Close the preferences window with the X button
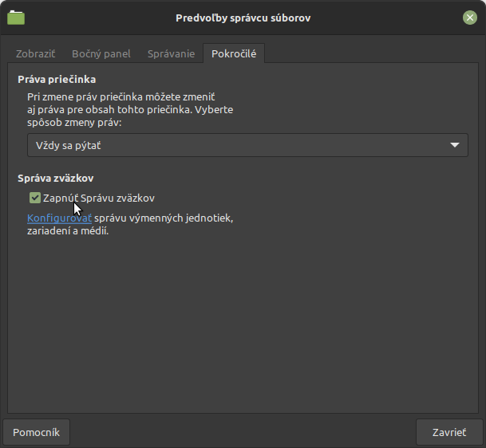The width and height of the screenshot is (486, 448). [470, 17]
